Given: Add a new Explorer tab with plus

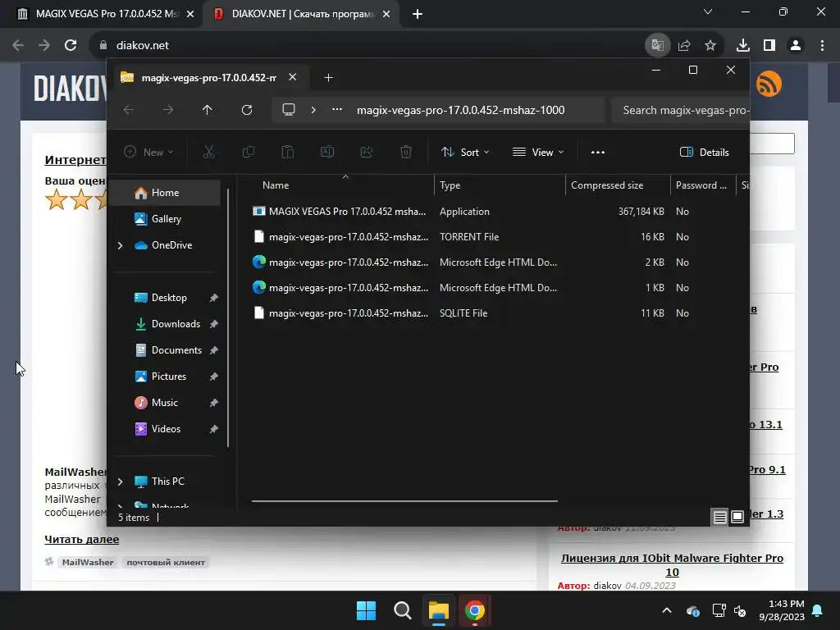Looking at the screenshot, I should point(328,78).
